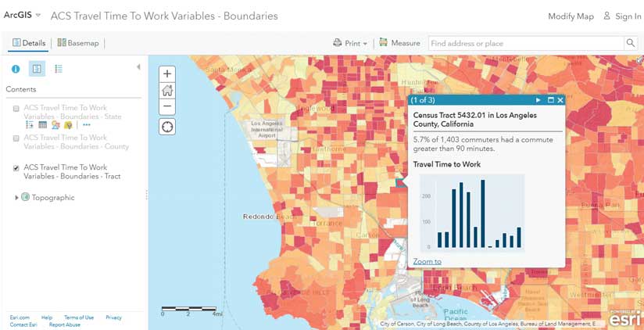Viewport: 644px width, 330px height.
Task: Collapse the side panel arrow
Action: (138, 66)
